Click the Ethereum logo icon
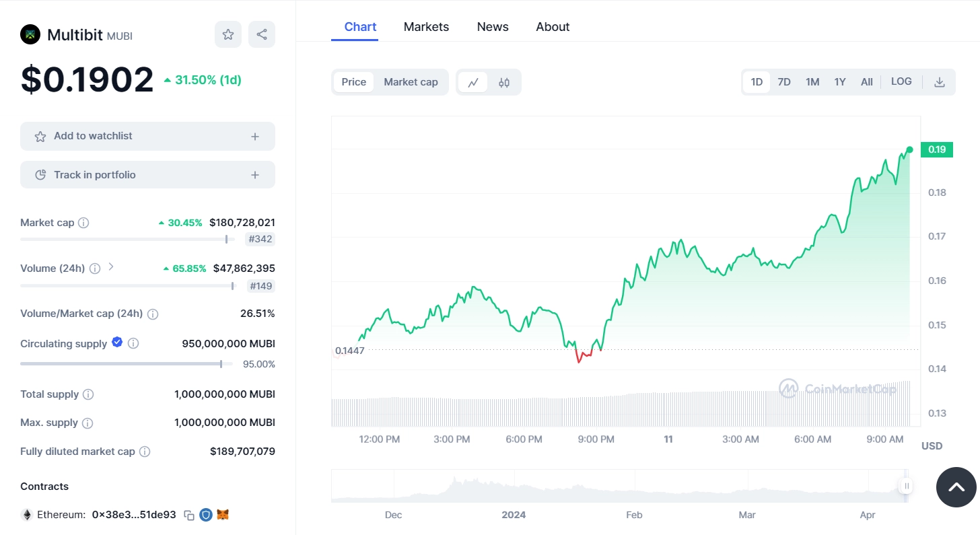 [x=27, y=515]
